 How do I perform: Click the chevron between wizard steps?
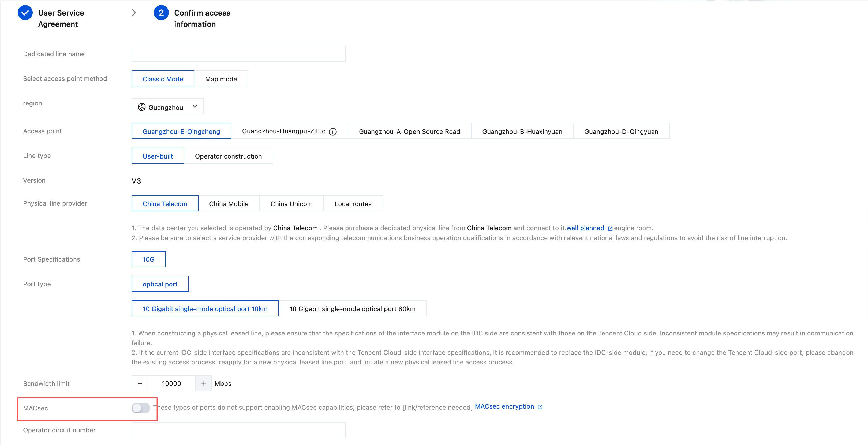[x=134, y=13]
